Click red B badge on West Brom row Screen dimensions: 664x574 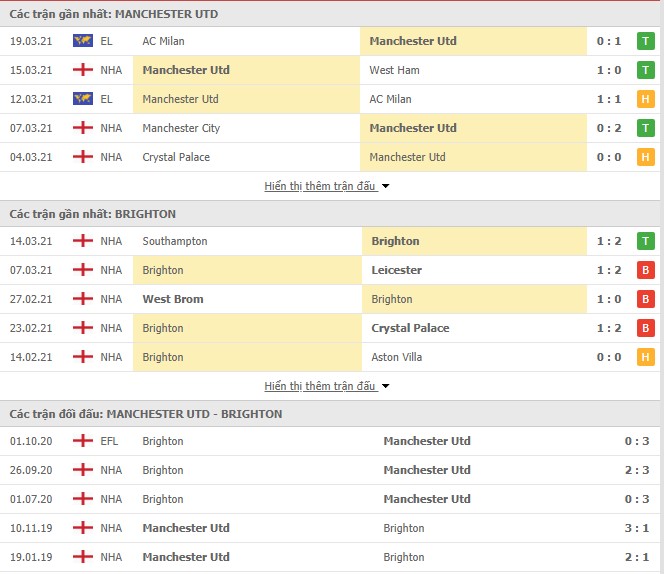pos(645,299)
